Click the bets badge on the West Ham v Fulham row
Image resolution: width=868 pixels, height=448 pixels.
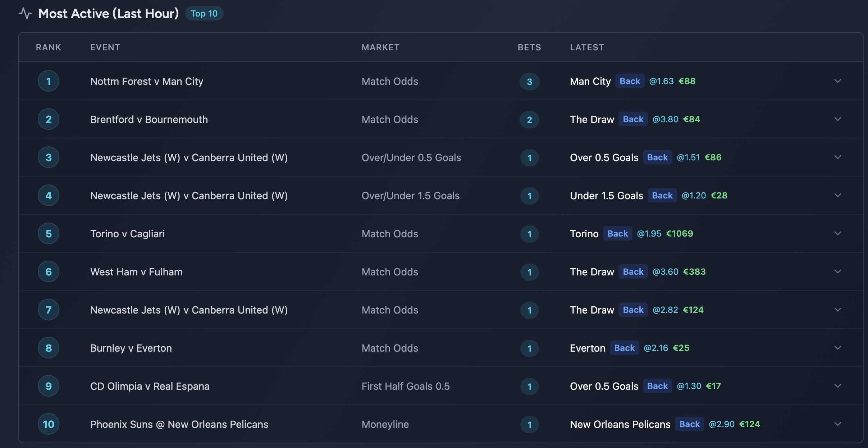pyautogui.click(x=529, y=272)
